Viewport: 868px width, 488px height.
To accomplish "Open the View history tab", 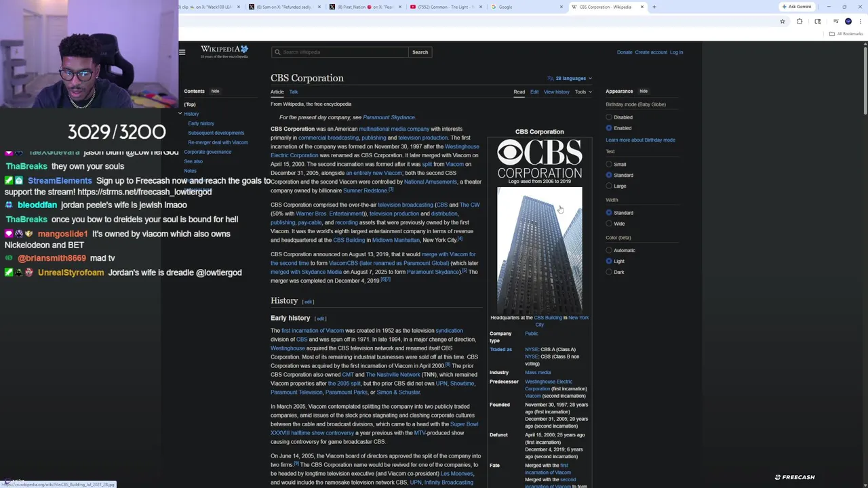I will [x=557, y=91].
